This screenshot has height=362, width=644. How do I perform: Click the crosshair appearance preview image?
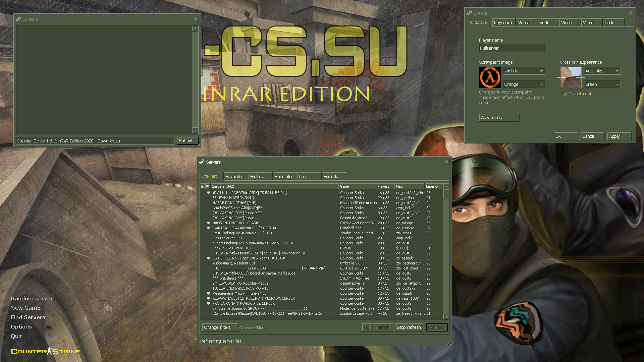pos(571,77)
